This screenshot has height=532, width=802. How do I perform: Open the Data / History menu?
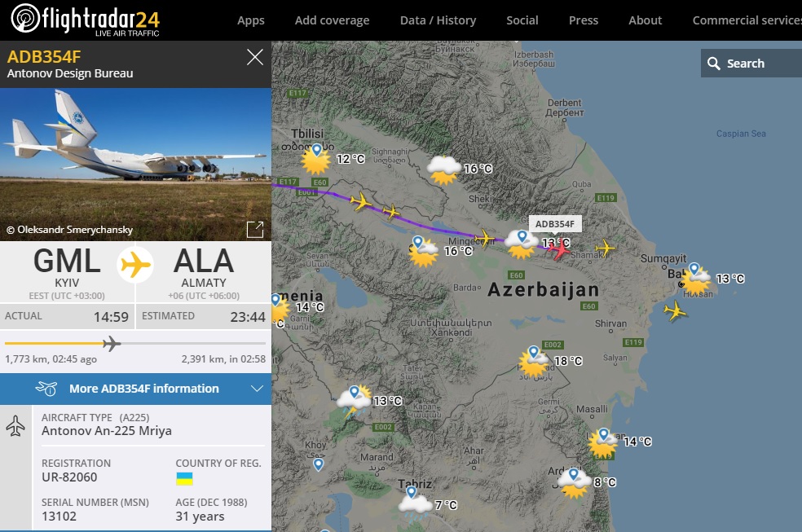(x=438, y=20)
